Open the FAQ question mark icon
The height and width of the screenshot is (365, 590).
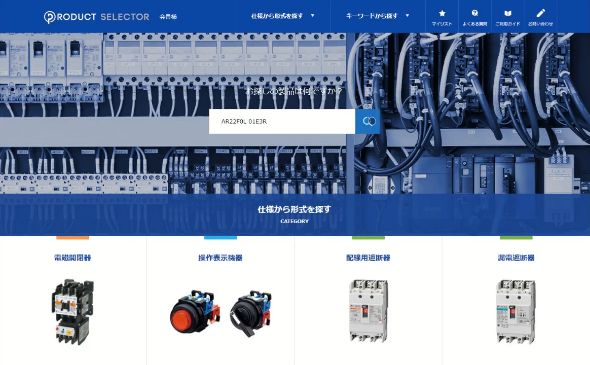tap(474, 14)
